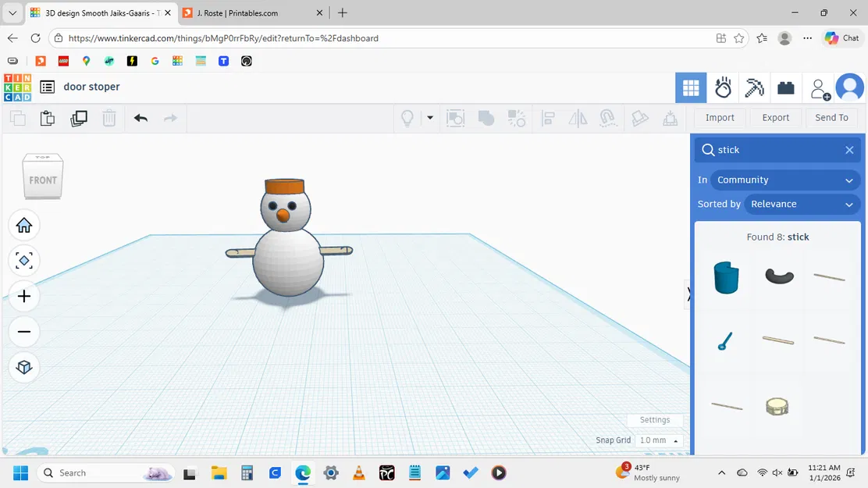
Task: Open the design list menu icon
Action: coord(48,87)
